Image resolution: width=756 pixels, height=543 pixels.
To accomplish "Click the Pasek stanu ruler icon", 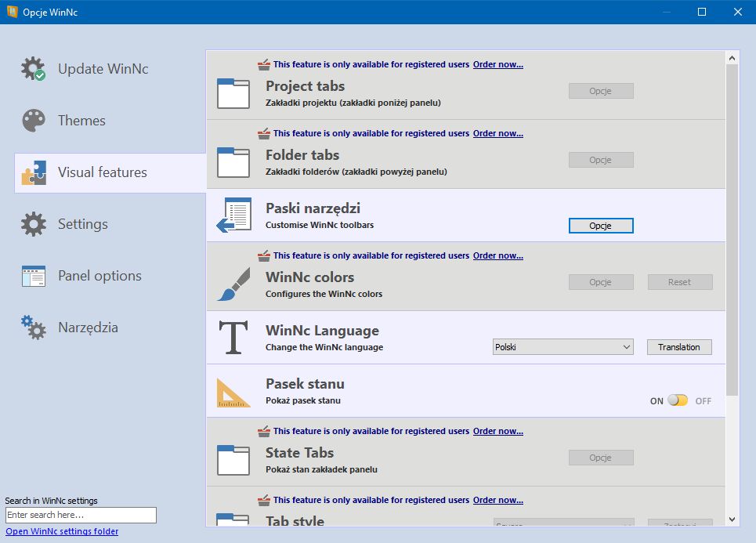I will pyautogui.click(x=233, y=393).
